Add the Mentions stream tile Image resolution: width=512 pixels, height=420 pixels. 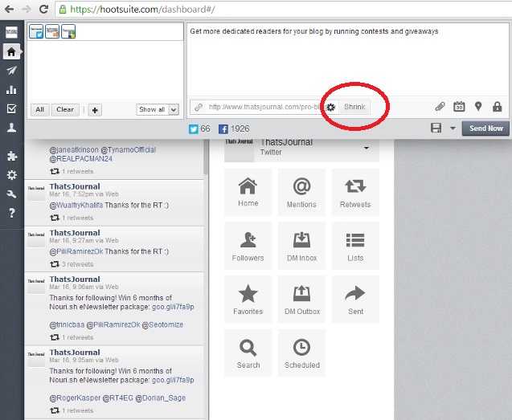click(301, 192)
